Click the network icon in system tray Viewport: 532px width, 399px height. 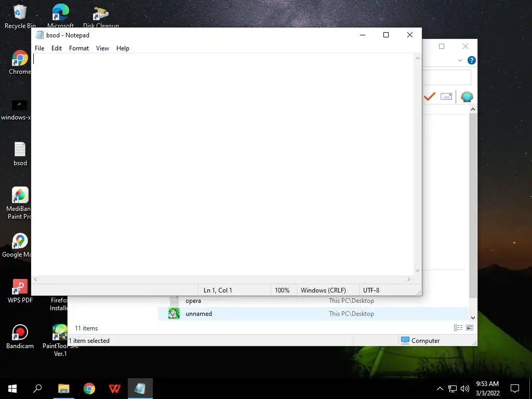[x=453, y=389]
